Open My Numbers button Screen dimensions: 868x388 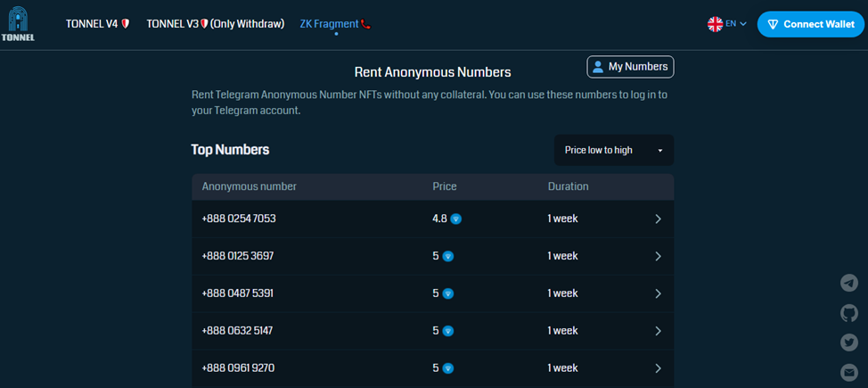(630, 67)
